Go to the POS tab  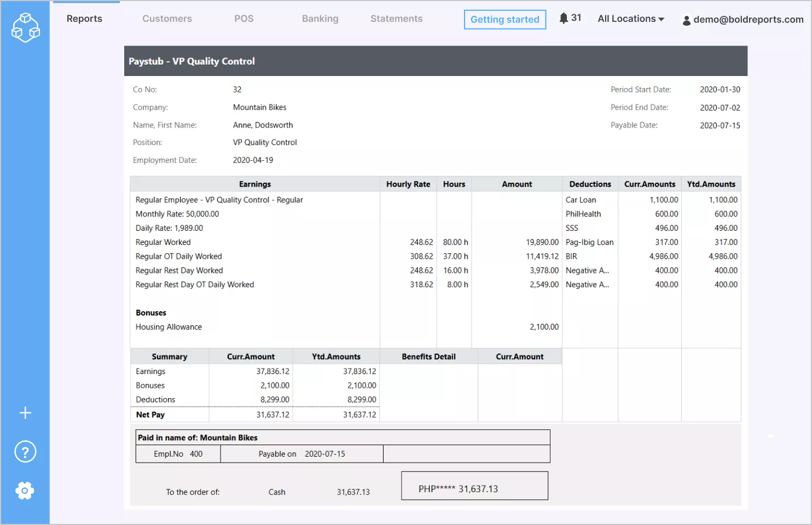[243, 19]
